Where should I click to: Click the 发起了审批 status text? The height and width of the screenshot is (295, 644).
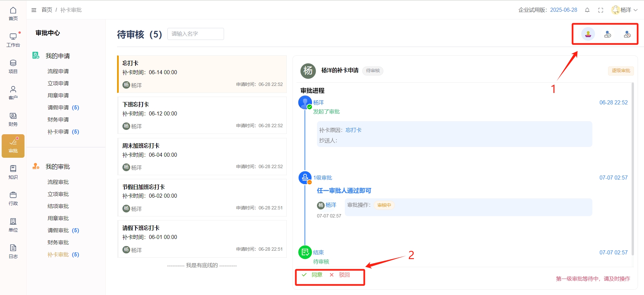click(326, 111)
